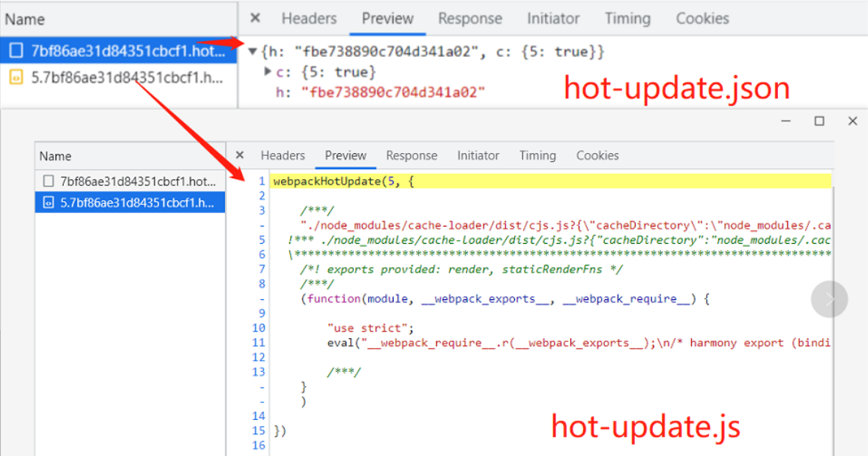This screenshot has height=456, width=868.
Task: Click line number 11 in code preview
Action: (x=259, y=343)
